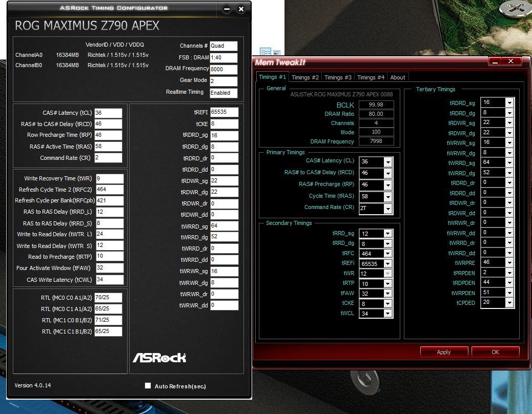532x414 pixels.
Task: Open the tRFC dropdown in Mem TweakIt
Action: coord(387,254)
